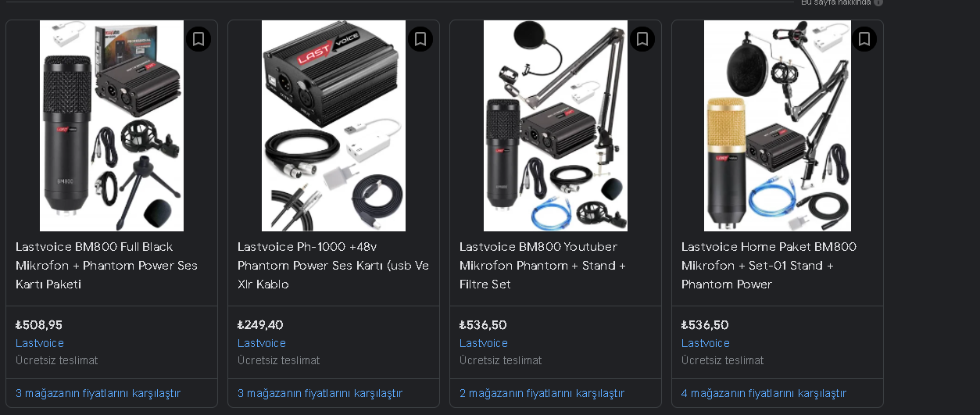
Task: View the BM800 Youtuber set product image
Action: [x=556, y=126]
